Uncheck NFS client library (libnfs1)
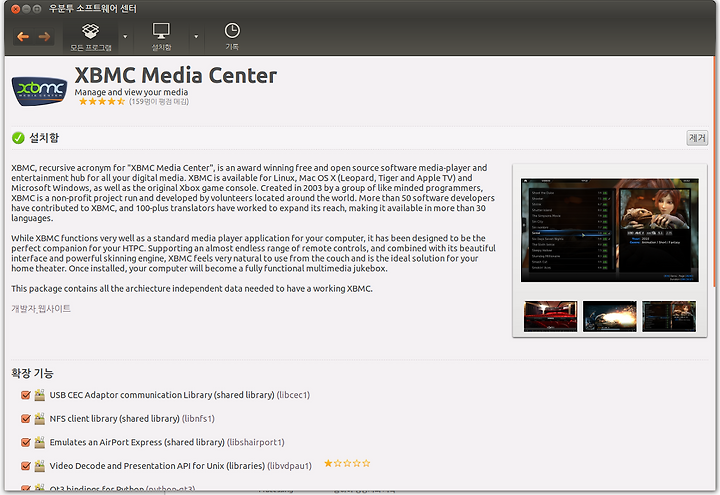 point(26,419)
